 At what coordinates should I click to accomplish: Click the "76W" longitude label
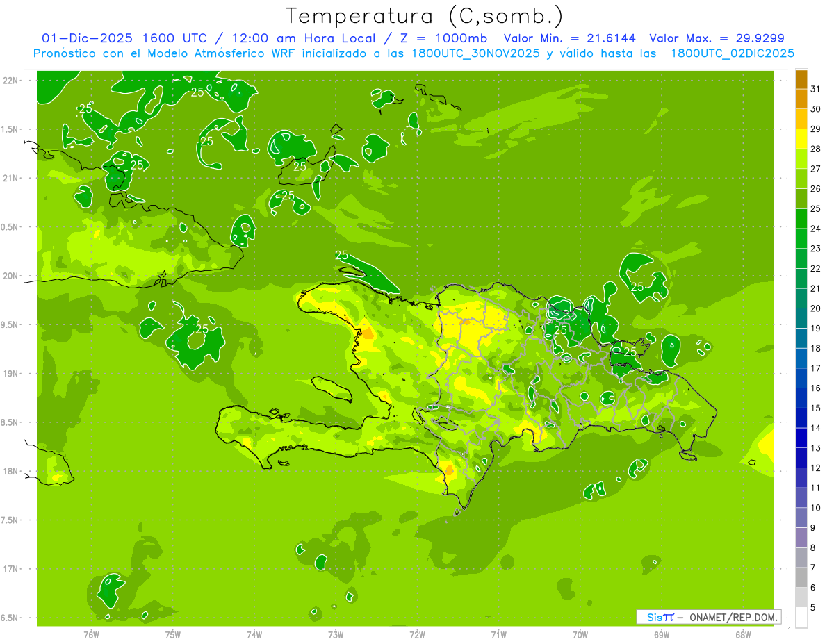(91, 634)
